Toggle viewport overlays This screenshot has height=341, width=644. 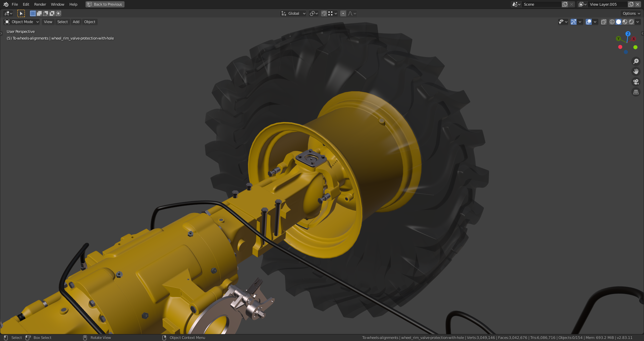coord(589,22)
